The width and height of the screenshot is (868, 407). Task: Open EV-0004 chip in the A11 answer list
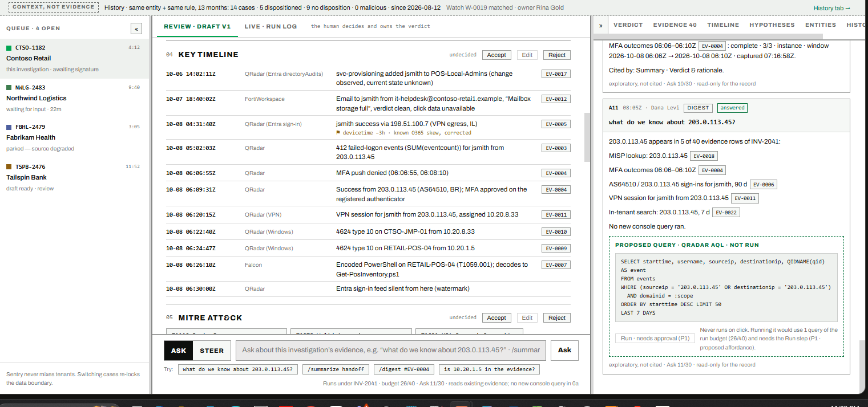point(712,170)
